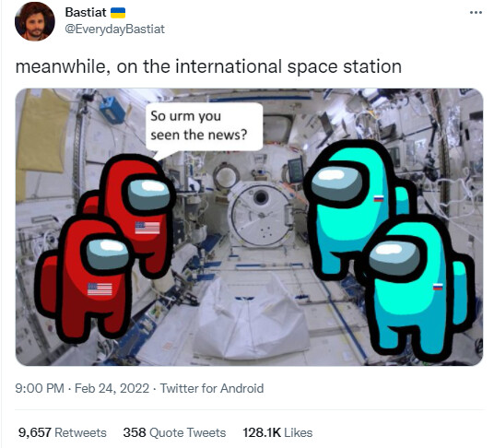View the 128.1K Likes list
The height and width of the screenshot is (448, 494).
(x=277, y=432)
